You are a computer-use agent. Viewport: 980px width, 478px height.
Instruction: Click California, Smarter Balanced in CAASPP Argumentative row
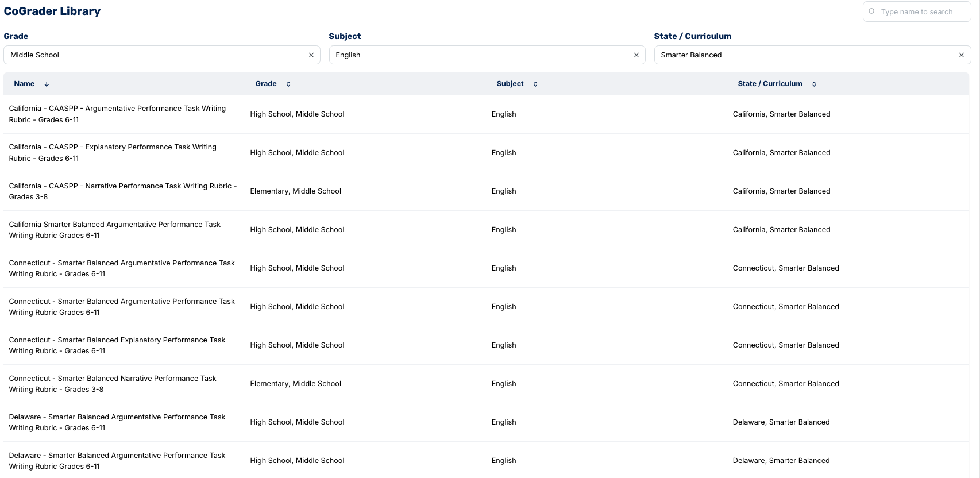click(781, 114)
